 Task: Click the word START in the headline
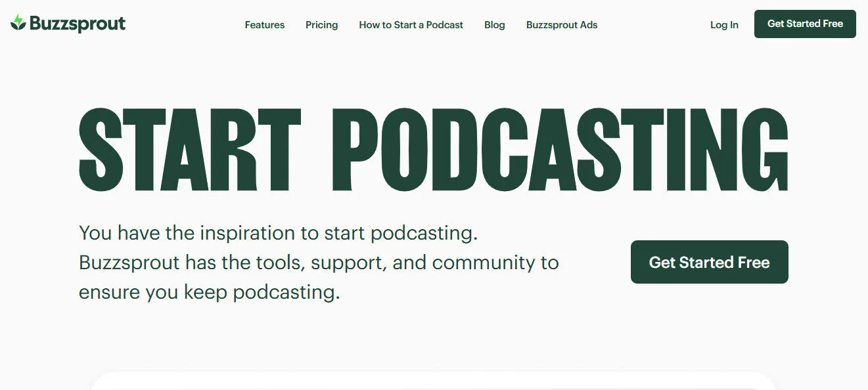(x=189, y=150)
